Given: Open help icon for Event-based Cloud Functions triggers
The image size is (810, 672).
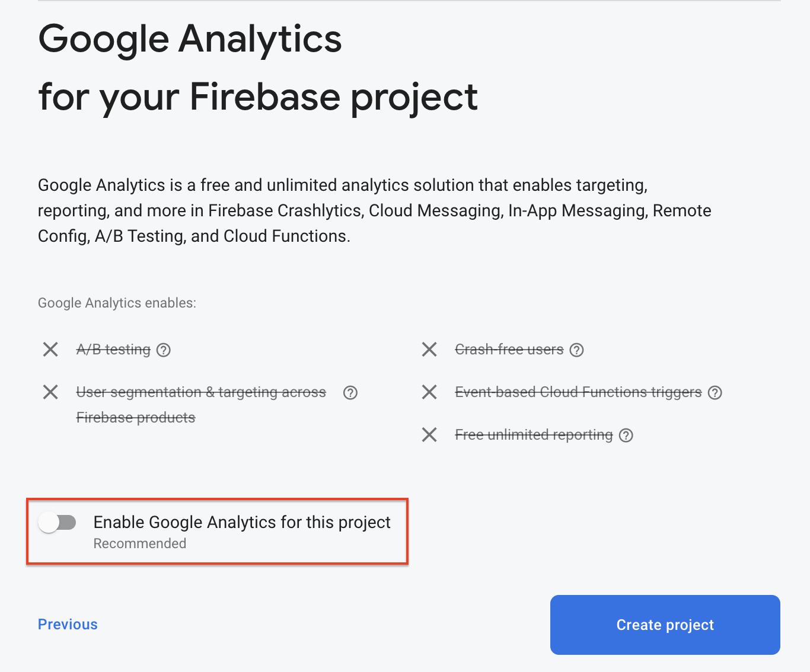Looking at the screenshot, I should point(715,393).
